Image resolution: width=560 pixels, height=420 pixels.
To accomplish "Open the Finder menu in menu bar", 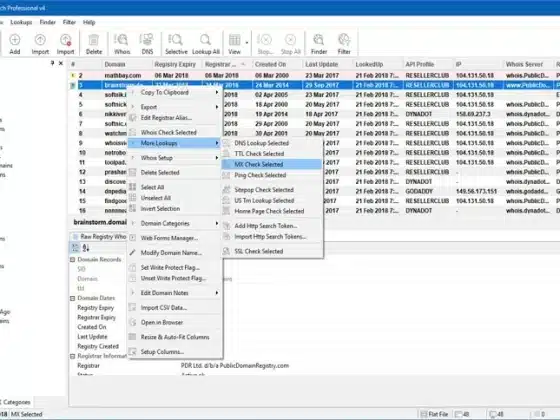I will tap(48, 22).
